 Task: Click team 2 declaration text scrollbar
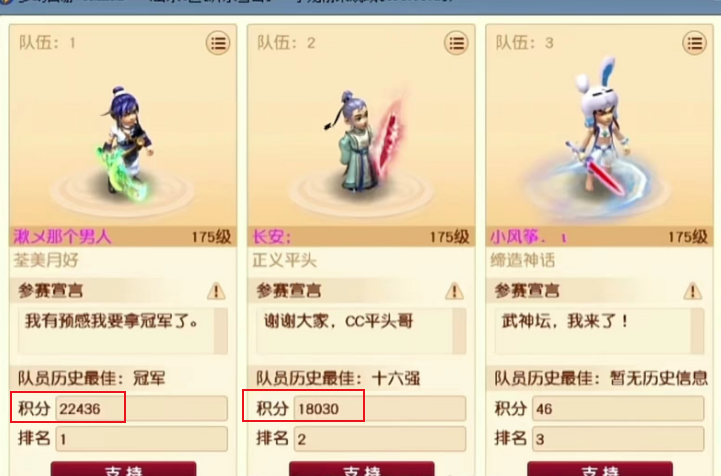459,331
